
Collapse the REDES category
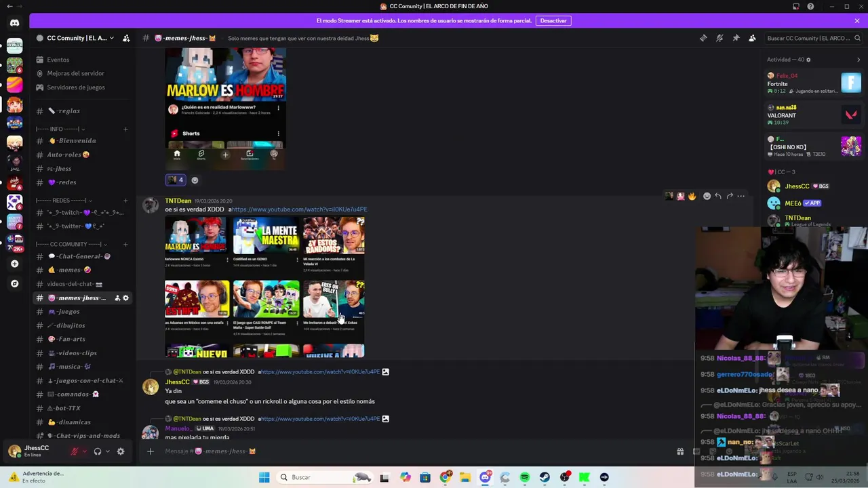[x=64, y=201]
